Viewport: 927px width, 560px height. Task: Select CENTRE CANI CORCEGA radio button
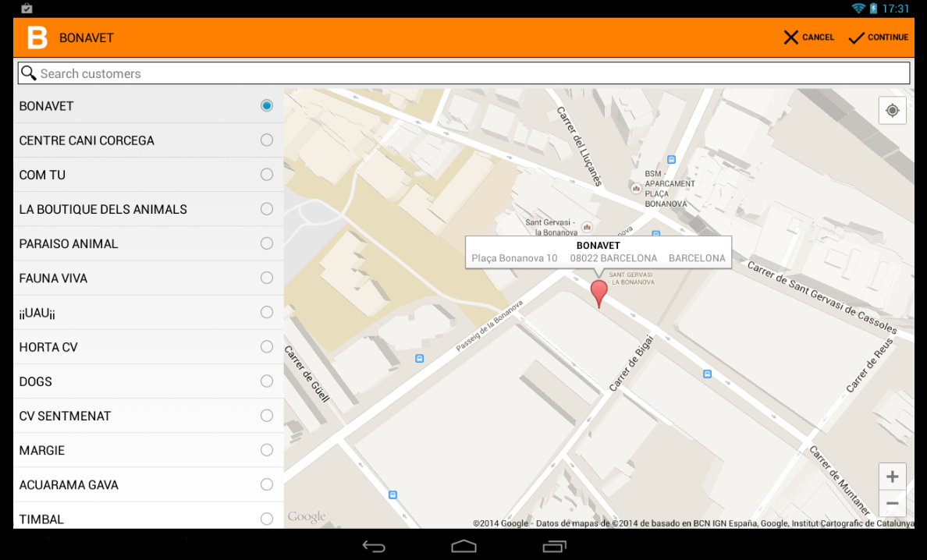(267, 140)
